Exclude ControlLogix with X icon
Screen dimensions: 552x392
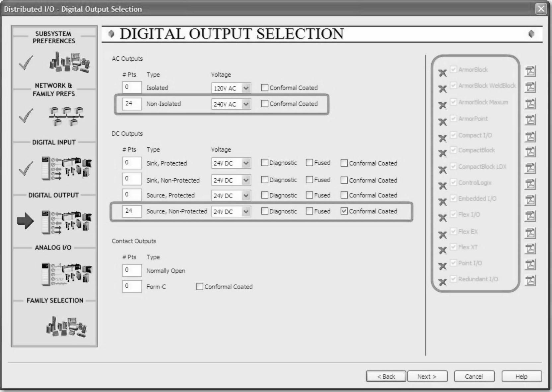click(x=443, y=186)
